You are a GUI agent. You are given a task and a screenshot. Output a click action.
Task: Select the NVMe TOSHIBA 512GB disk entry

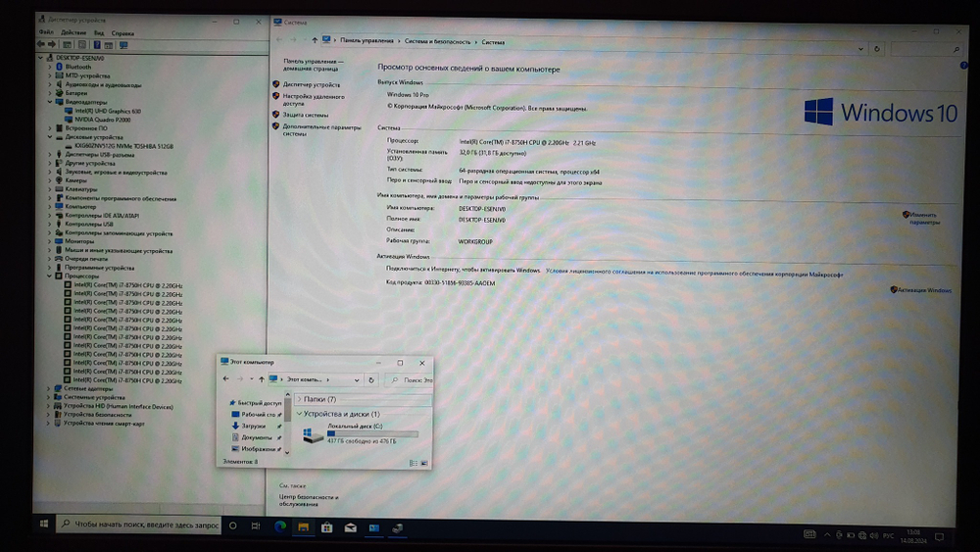123,146
